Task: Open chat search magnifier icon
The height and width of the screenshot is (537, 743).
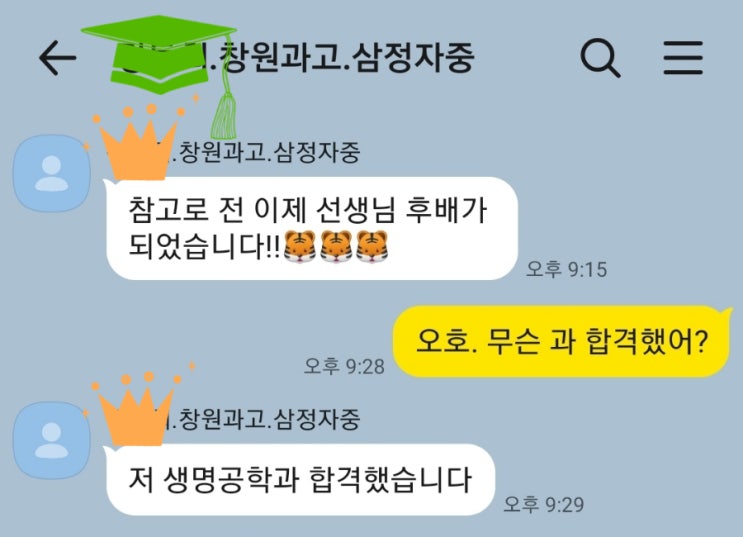Action: pyautogui.click(x=600, y=58)
